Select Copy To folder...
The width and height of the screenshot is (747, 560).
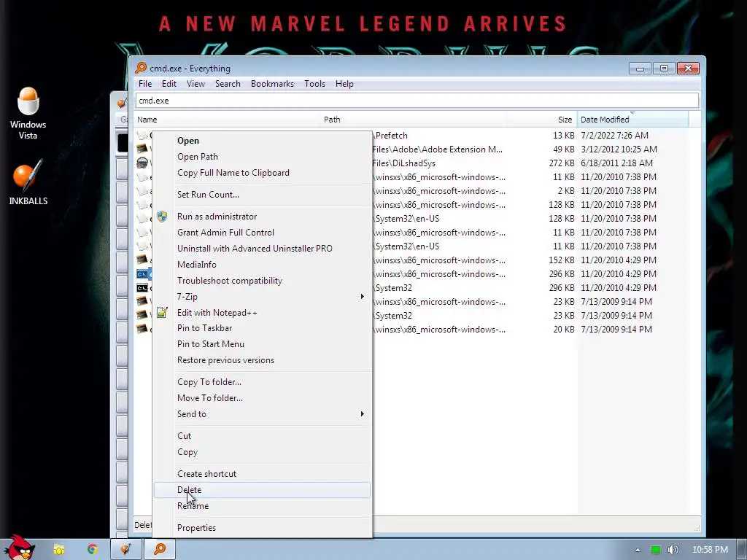tap(209, 382)
